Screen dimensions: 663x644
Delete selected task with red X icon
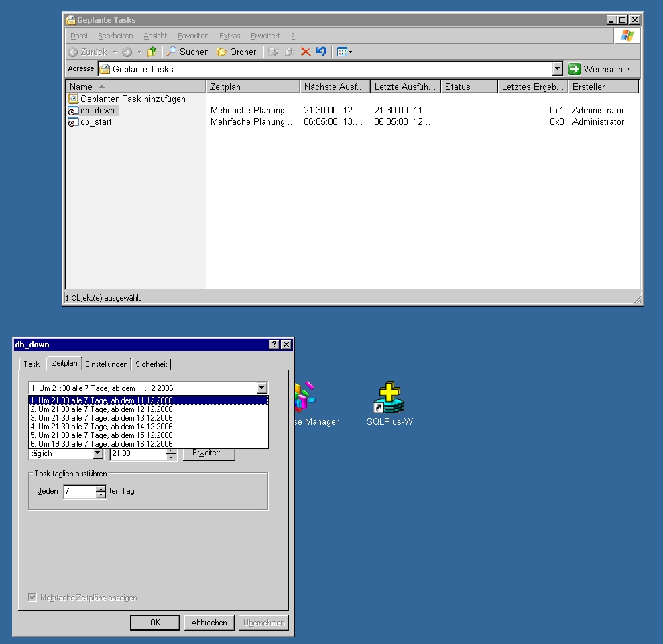306,52
